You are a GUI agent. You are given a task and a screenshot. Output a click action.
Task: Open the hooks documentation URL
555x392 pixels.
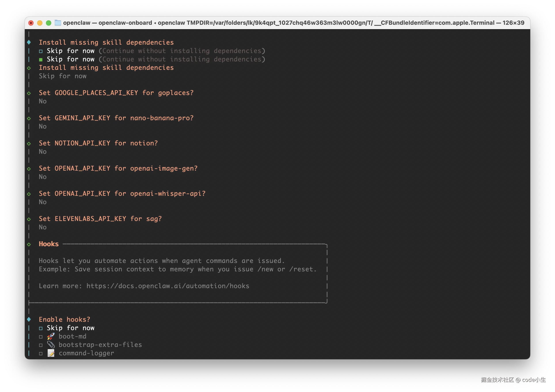click(168, 286)
